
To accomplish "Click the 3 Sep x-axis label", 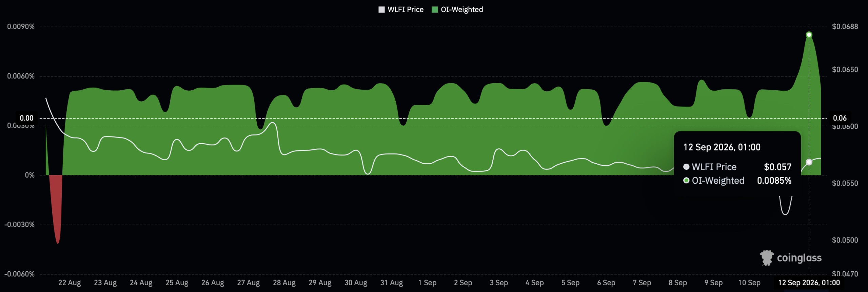I will pyautogui.click(x=499, y=282).
